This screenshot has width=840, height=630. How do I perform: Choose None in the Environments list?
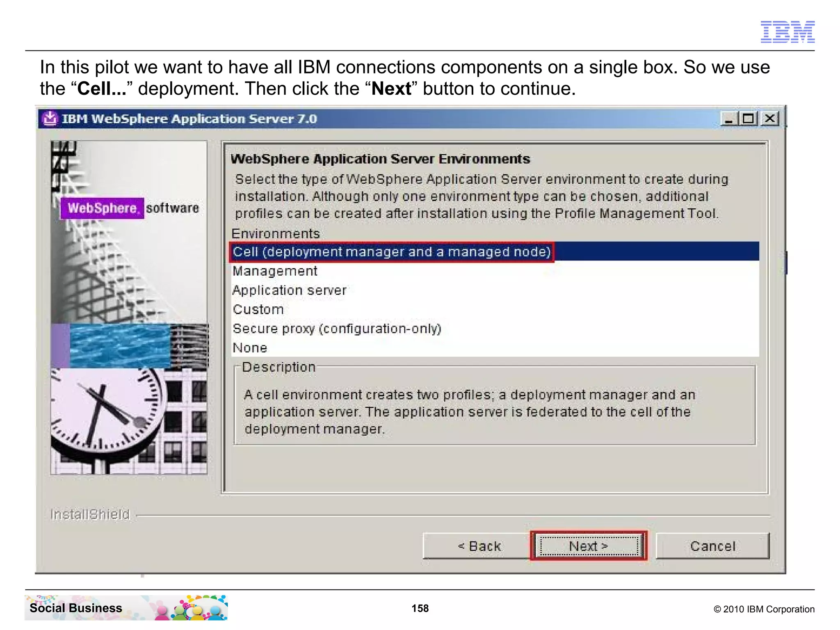click(494, 348)
